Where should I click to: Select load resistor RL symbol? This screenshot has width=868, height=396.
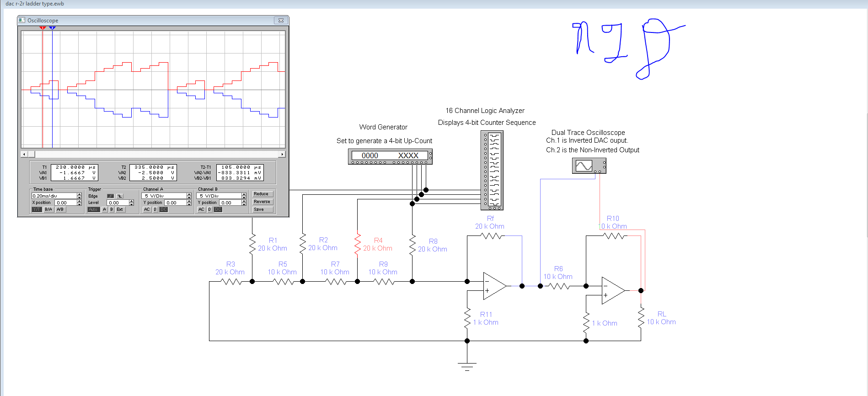click(x=641, y=317)
